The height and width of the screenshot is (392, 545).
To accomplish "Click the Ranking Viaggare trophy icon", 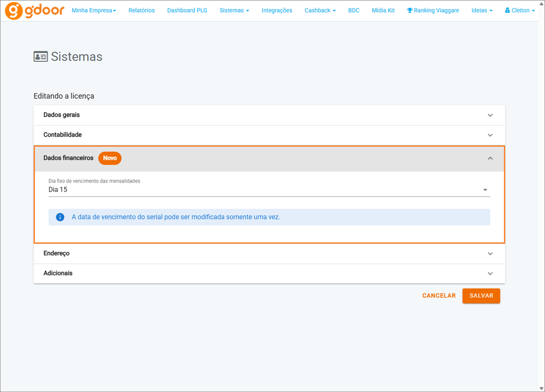I will click(409, 11).
